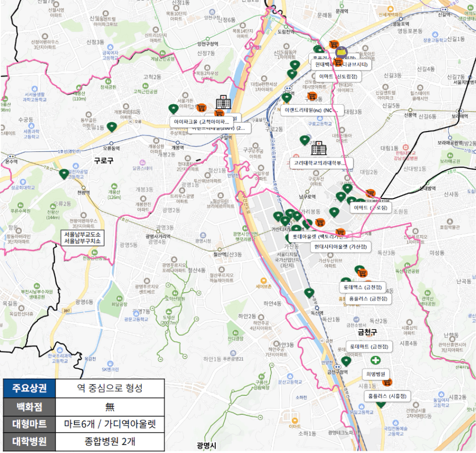This screenshot has height=453, width=476.
Task: Open the 홈플러스 (금천점) label
Action: tap(368, 299)
